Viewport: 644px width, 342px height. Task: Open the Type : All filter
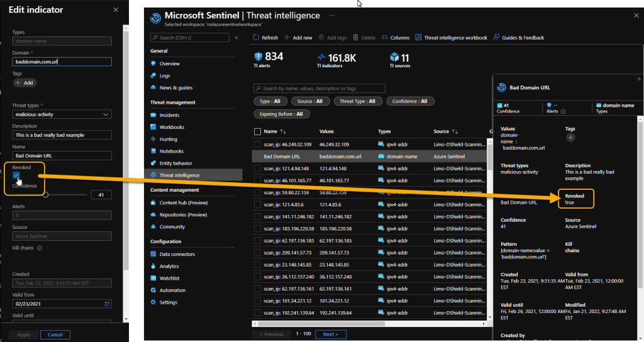click(270, 101)
